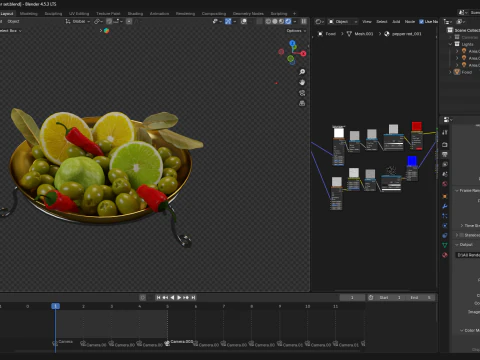Open the node editor View menu

click(367, 21)
